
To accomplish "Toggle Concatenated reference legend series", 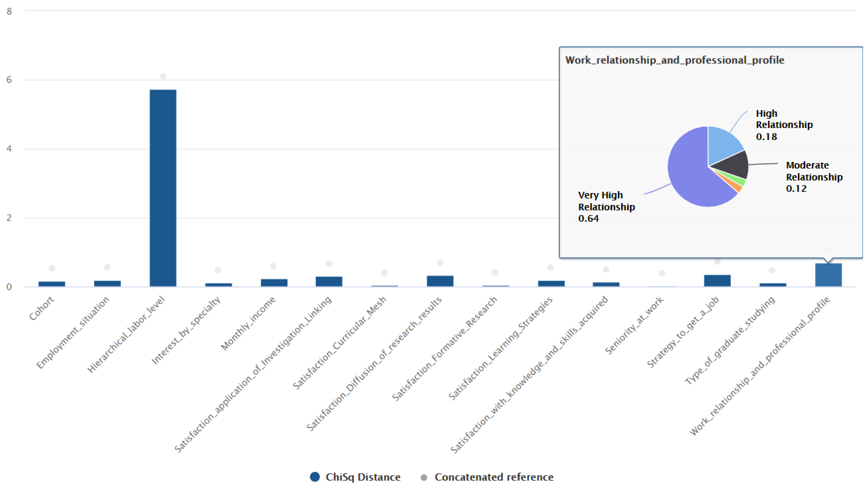I will pos(494,477).
